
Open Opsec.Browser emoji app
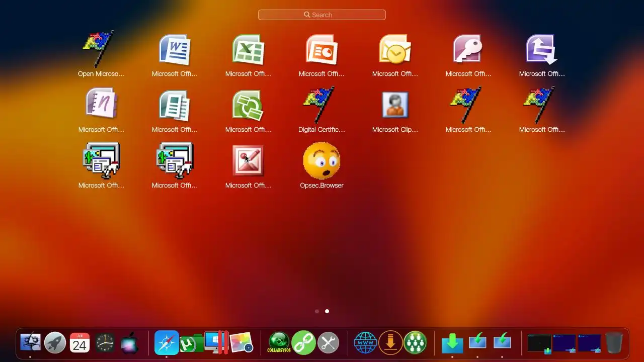click(321, 160)
